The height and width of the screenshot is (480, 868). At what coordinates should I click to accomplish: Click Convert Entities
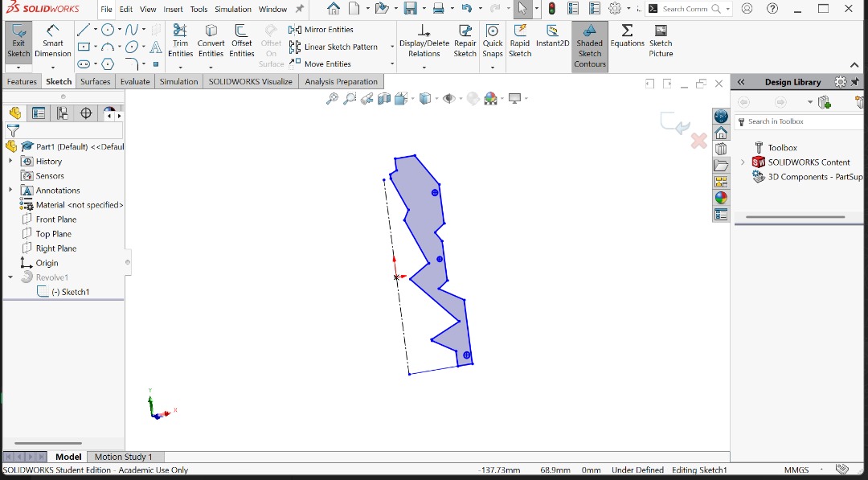click(x=211, y=41)
